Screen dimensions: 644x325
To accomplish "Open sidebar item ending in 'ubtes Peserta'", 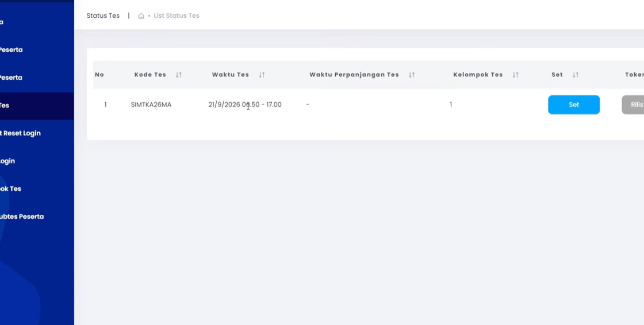I will (22, 216).
